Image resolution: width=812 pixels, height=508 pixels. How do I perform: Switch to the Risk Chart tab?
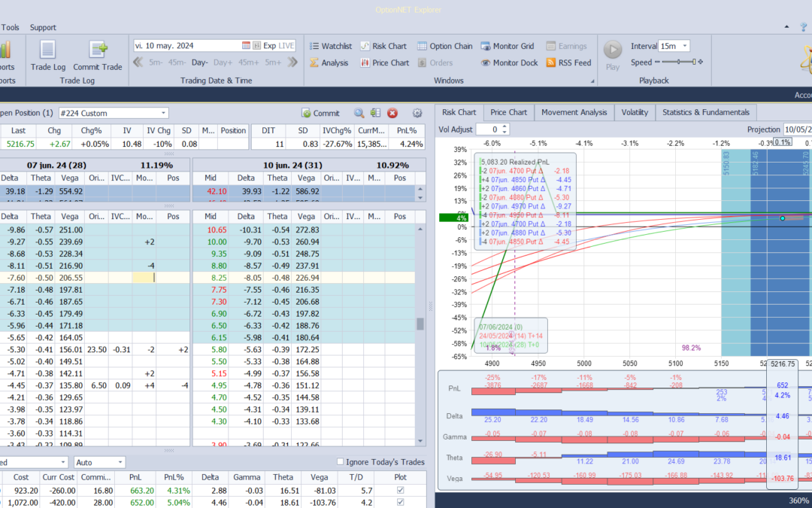[x=459, y=112]
